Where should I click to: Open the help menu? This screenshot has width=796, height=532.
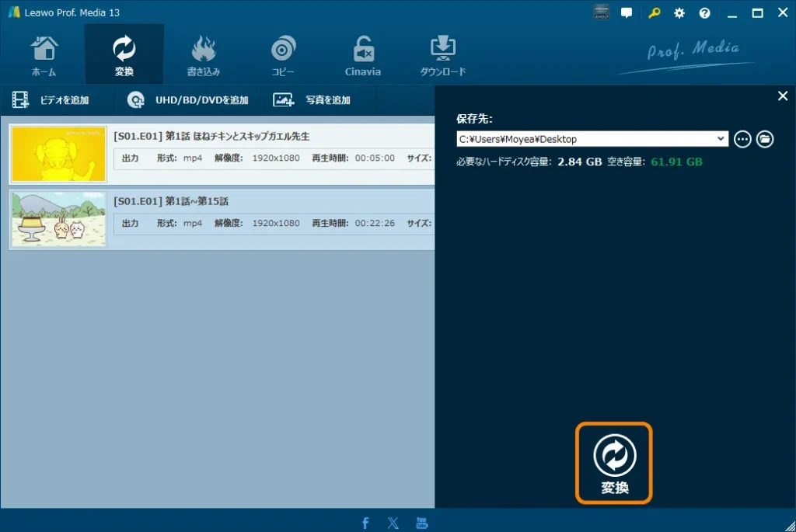click(704, 12)
